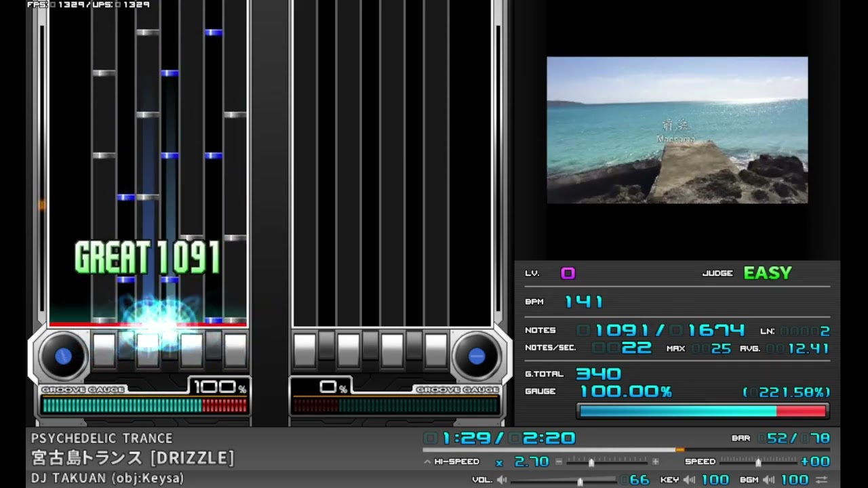Seek on the song progress bar
The height and width of the screenshot is (488, 868).
626,449
